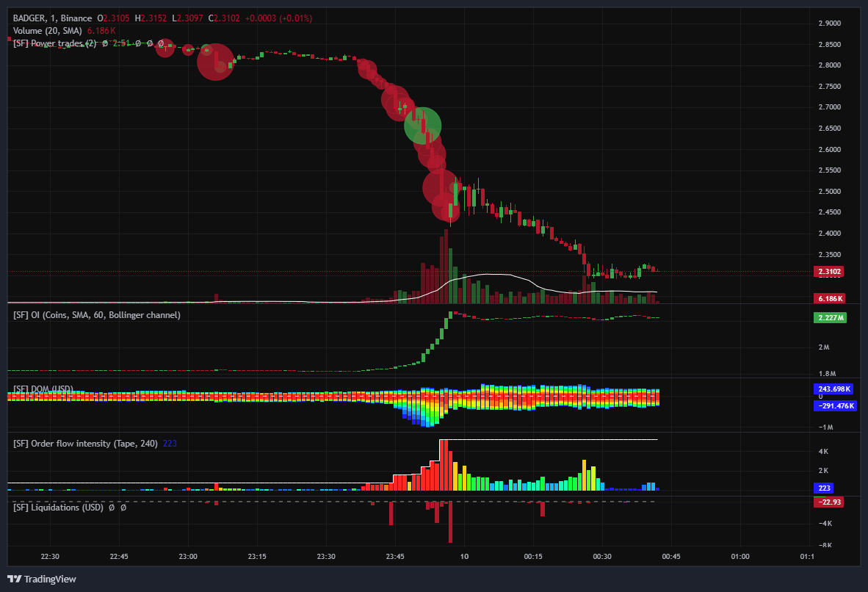Click the 01:00 time axis label
This screenshot has height=592, width=868.
point(740,557)
